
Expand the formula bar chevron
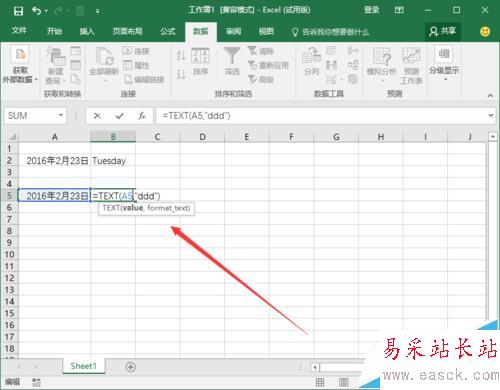(x=491, y=115)
